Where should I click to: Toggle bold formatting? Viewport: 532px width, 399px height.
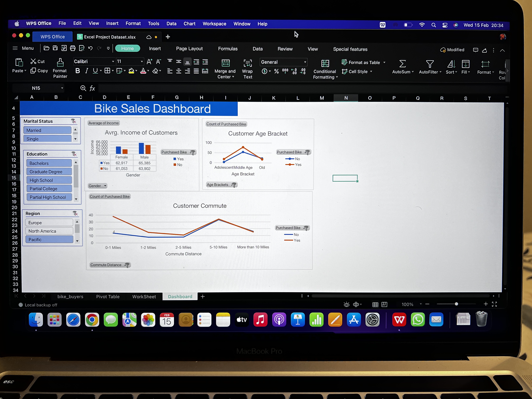point(77,71)
